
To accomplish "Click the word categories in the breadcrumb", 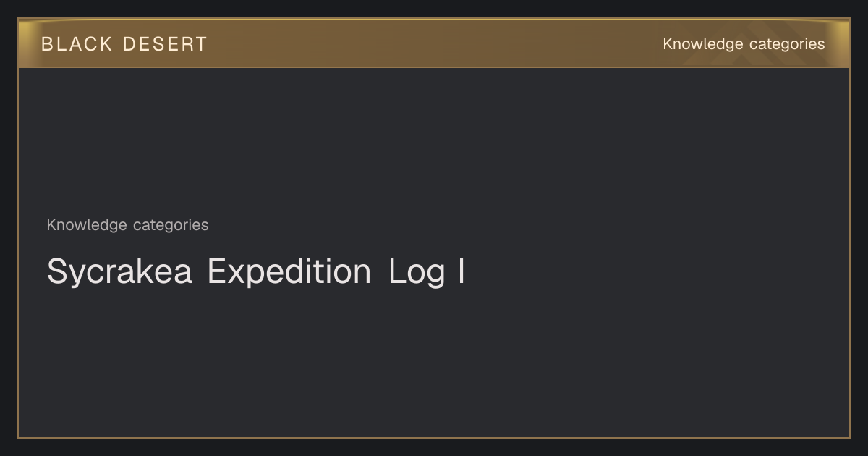I will point(171,225).
